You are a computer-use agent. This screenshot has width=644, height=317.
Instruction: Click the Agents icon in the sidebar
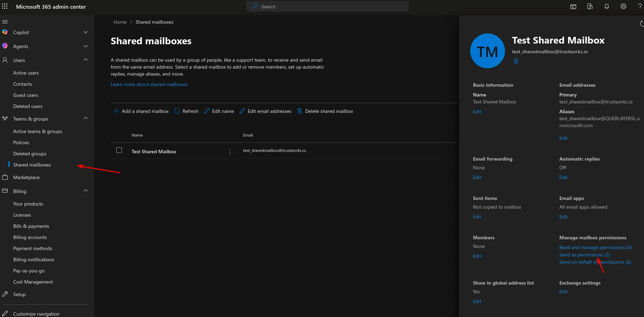pos(5,46)
